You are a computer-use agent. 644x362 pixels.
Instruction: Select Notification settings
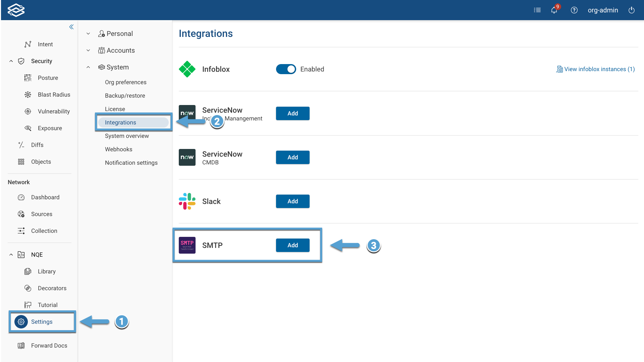131,163
